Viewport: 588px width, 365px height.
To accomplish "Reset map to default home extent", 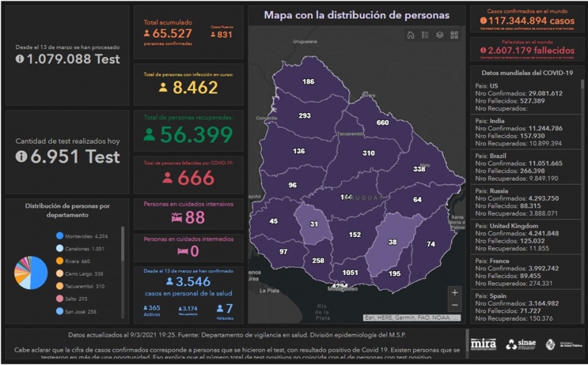I will point(411,35).
